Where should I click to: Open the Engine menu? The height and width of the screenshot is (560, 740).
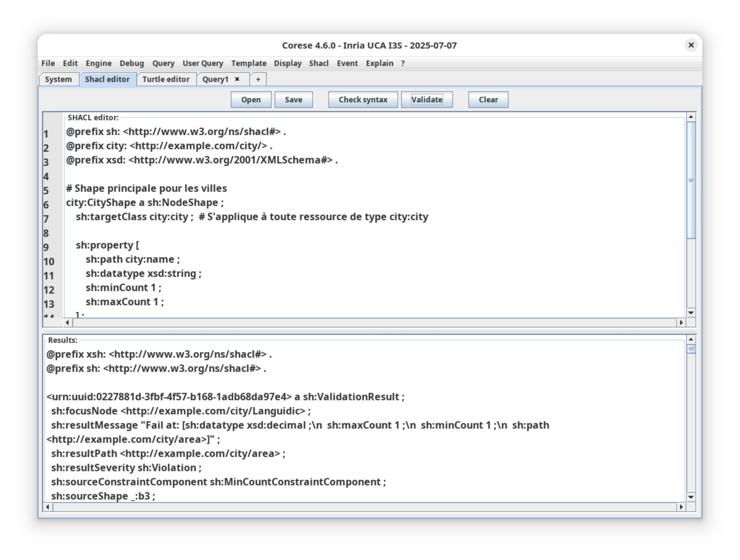[98, 63]
